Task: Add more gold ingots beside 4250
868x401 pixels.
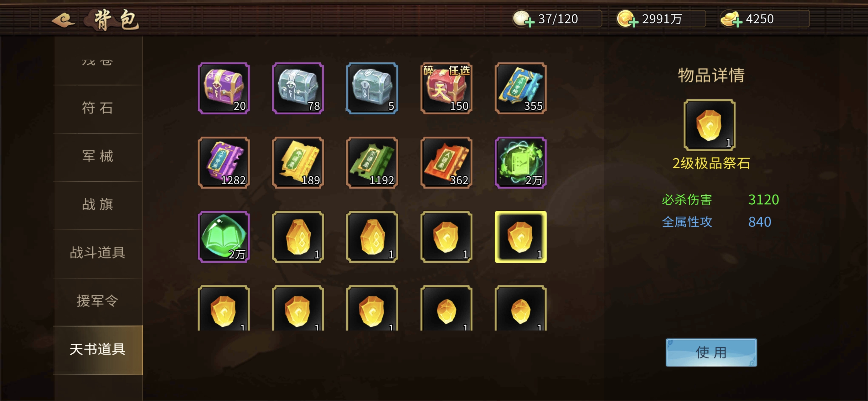Action: [x=737, y=23]
